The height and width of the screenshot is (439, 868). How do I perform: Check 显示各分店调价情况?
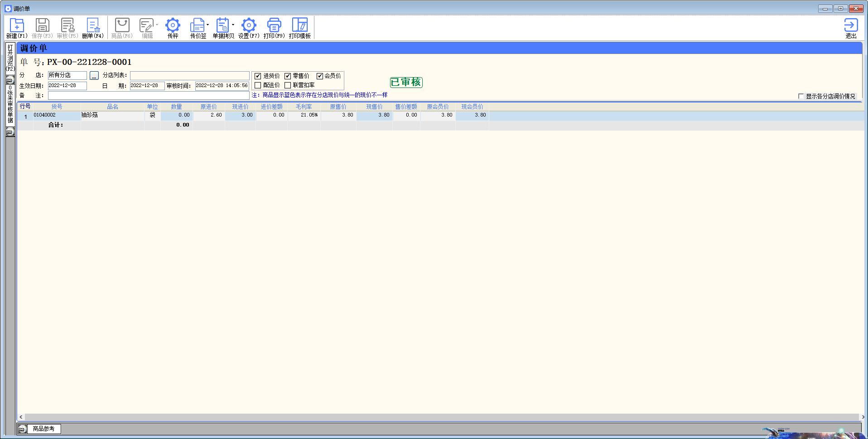(x=800, y=96)
